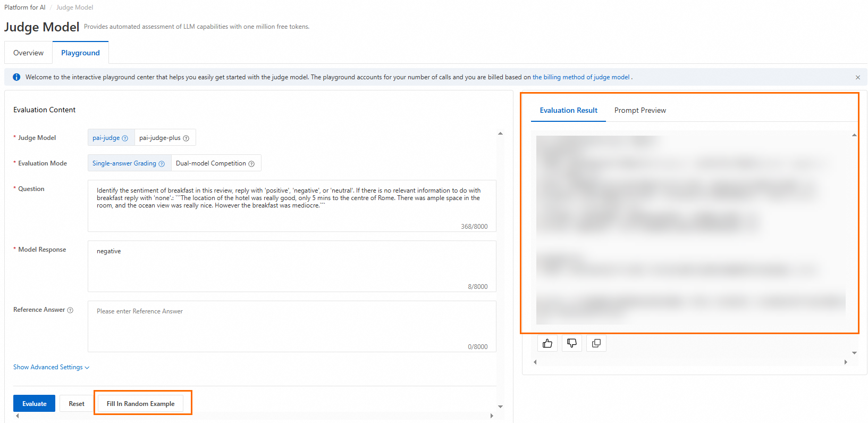
Task: Click the Judge Model page title
Action: click(x=41, y=27)
